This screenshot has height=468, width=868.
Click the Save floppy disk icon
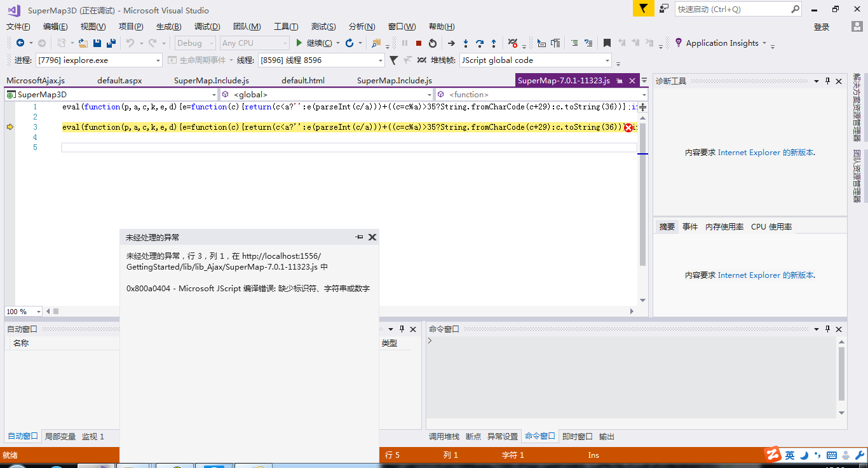coord(97,43)
